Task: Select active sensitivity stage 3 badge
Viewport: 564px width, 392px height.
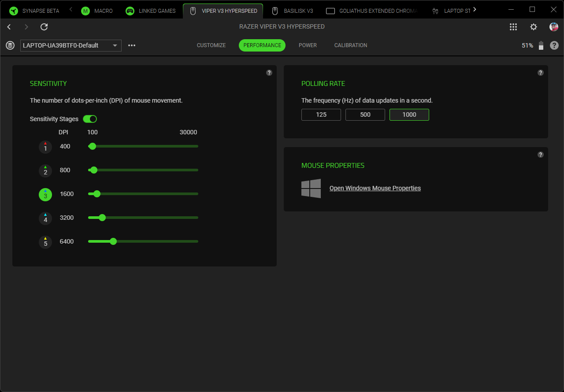Action: [45, 195]
